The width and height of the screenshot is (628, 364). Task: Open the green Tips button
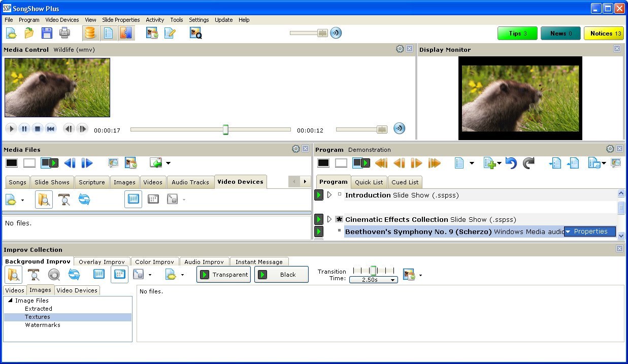(x=517, y=34)
